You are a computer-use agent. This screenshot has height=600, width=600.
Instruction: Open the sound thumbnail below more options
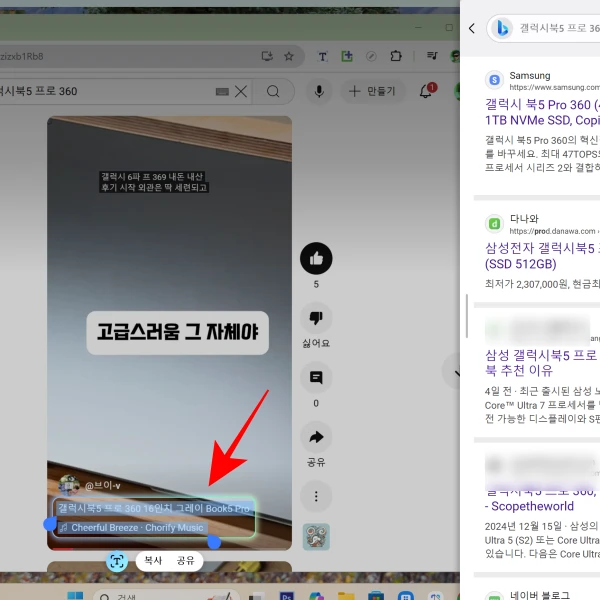pos(316,537)
